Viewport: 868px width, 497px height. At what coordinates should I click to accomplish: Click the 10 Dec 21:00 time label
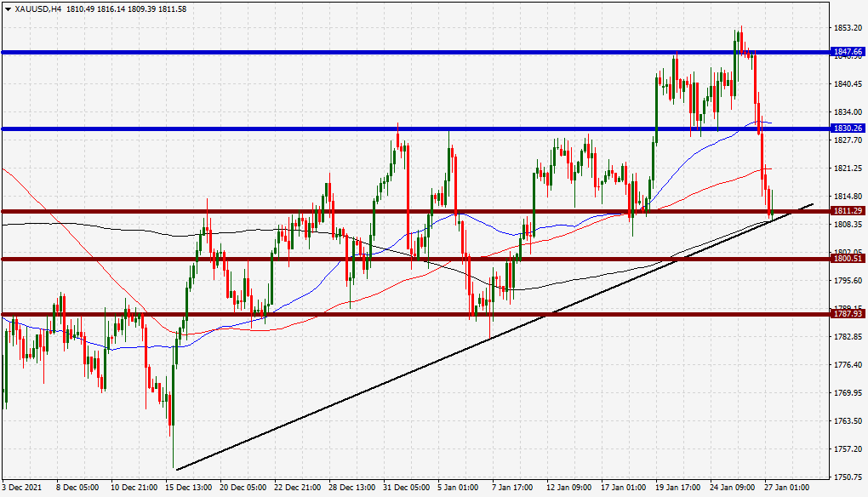[134, 488]
